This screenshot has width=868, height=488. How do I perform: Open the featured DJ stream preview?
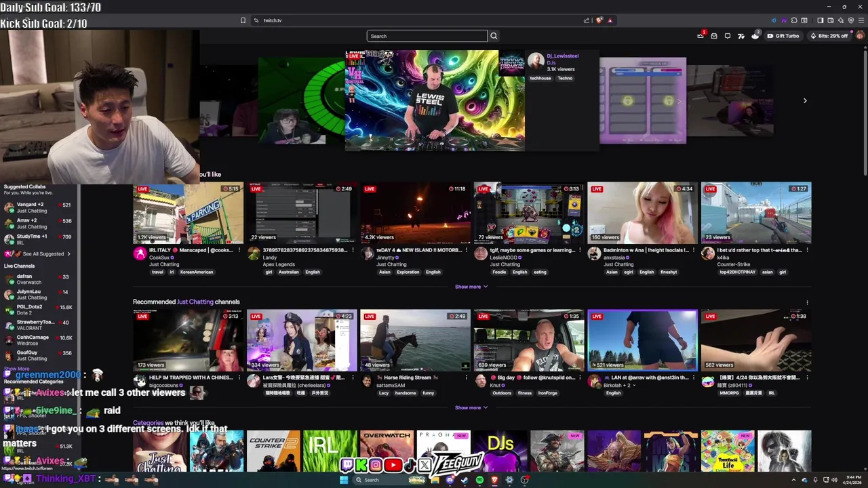coord(435,100)
